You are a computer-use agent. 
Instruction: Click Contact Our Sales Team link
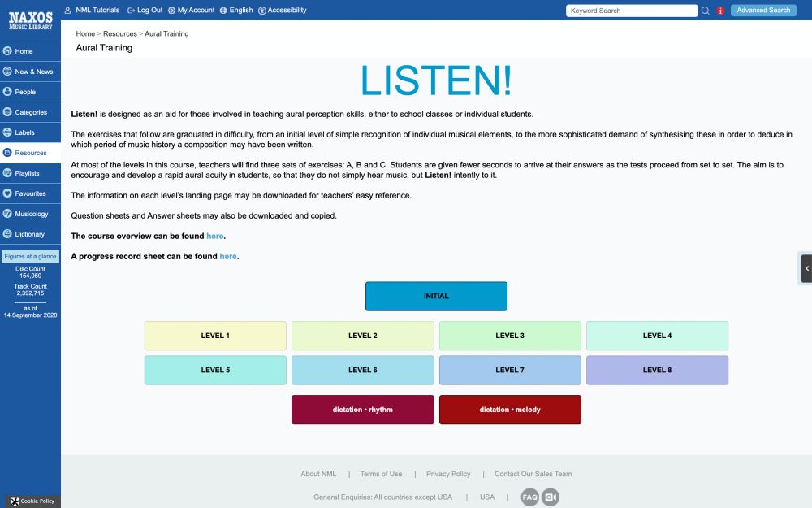tap(533, 474)
